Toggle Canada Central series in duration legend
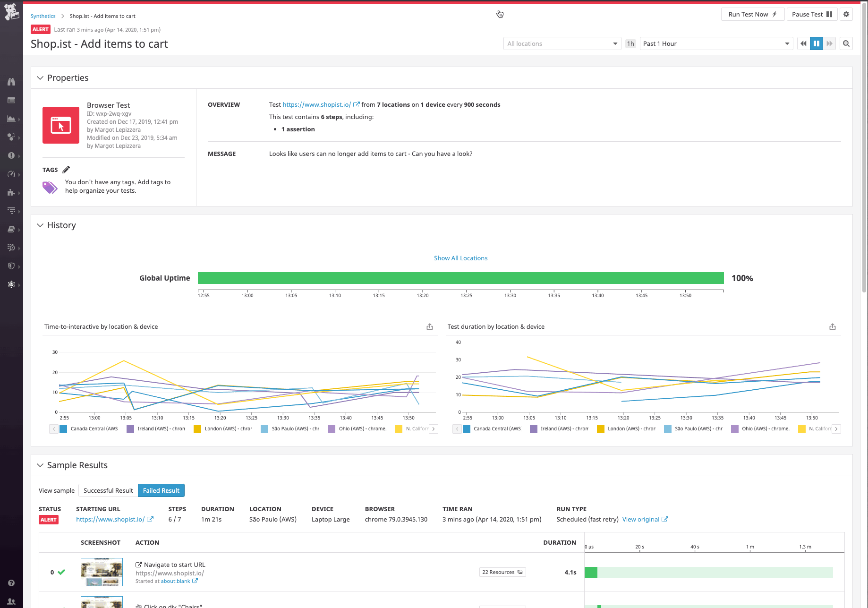The height and width of the screenshot is (608, 868). pyautogui.click(x=493, y=428)
